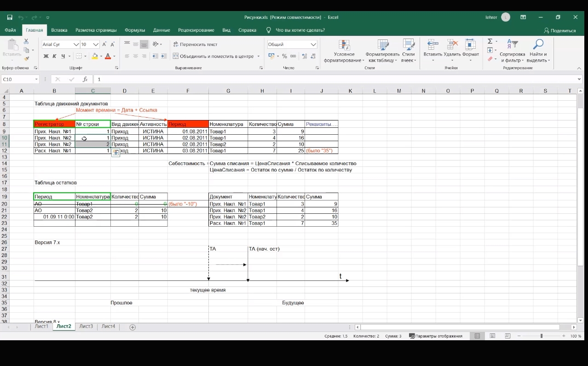This screenshot has width=588, height=366.
Task: Click the formula bar input field
Action: pos(322,79)
